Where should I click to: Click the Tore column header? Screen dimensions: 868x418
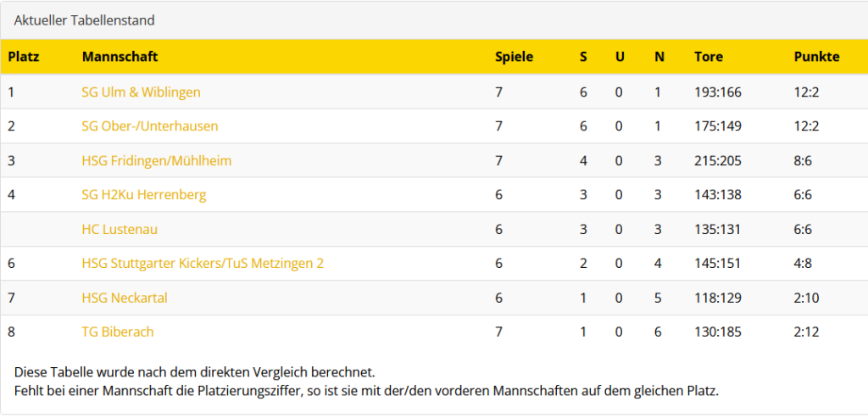tap(708, 57)
